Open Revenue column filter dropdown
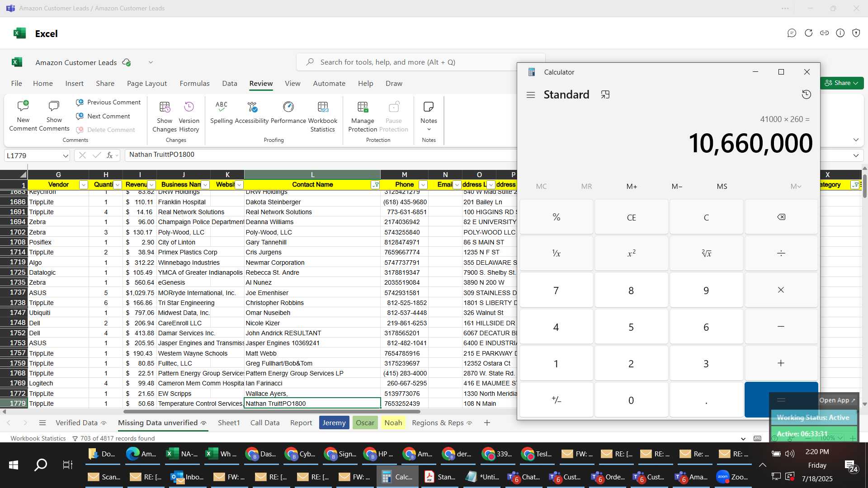The image size is (868, 488). 151,185
